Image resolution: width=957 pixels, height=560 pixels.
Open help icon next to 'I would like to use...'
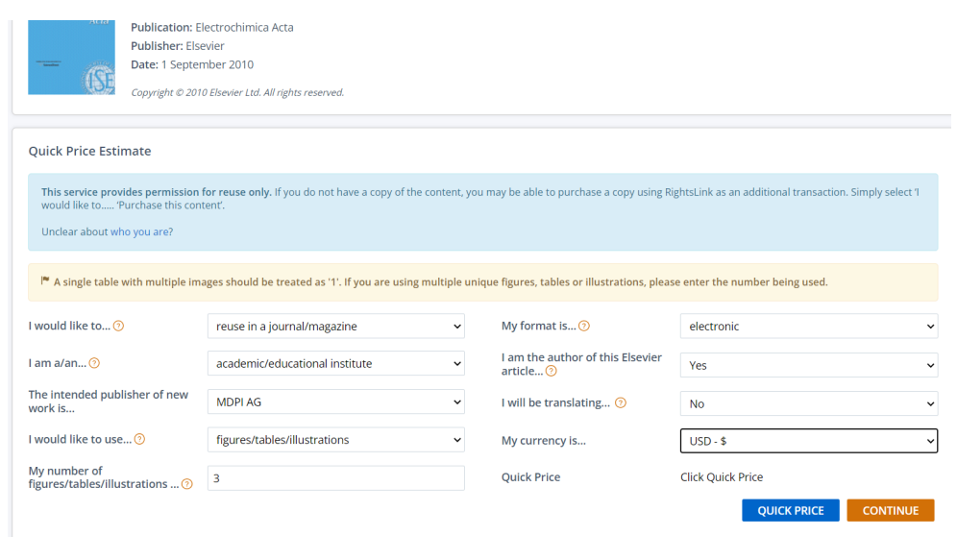pyautogui.click(x=139, y=439)
